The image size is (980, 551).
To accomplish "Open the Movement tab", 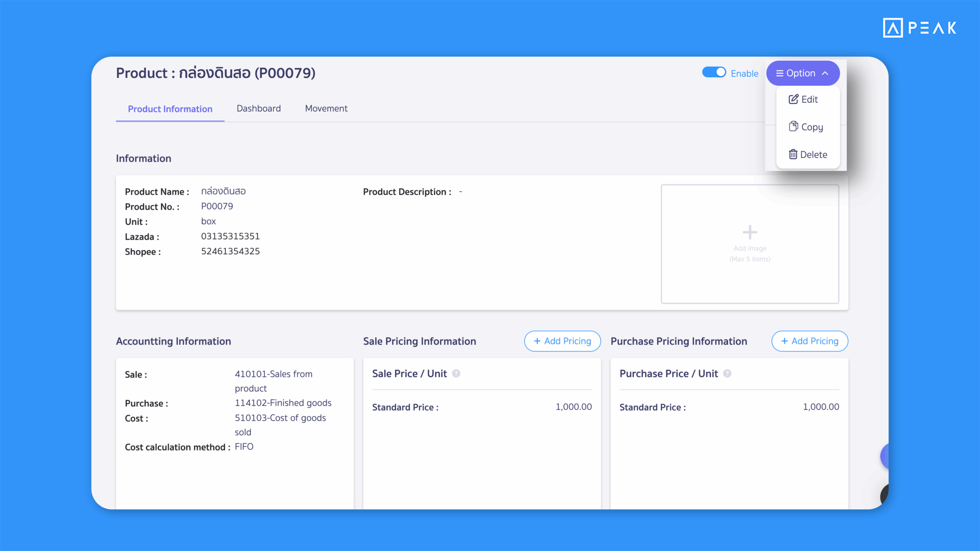I will click(326, 108).
